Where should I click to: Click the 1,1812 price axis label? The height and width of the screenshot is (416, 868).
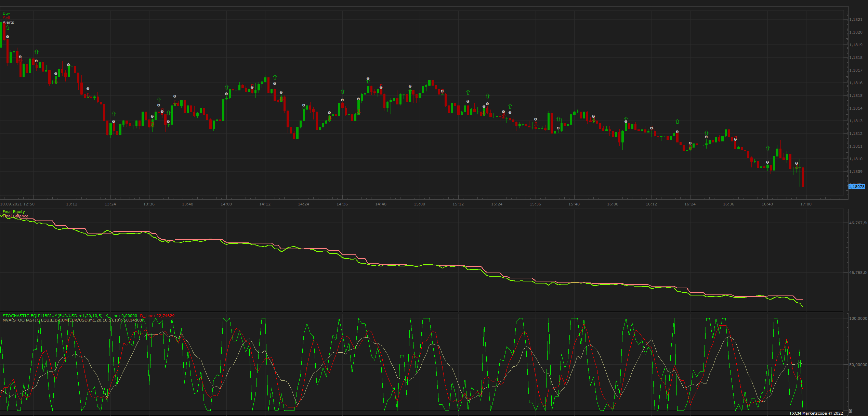(856, 134)
